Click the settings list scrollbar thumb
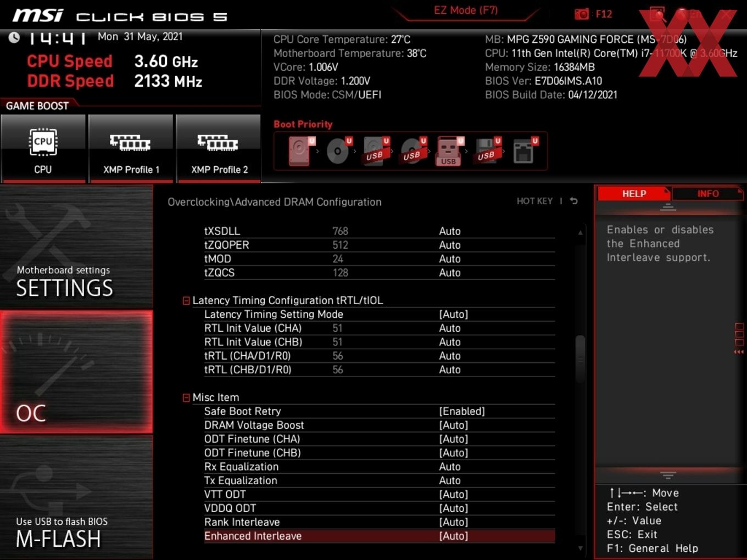Screen dimensions: 747x560 [x=580, y=360]
